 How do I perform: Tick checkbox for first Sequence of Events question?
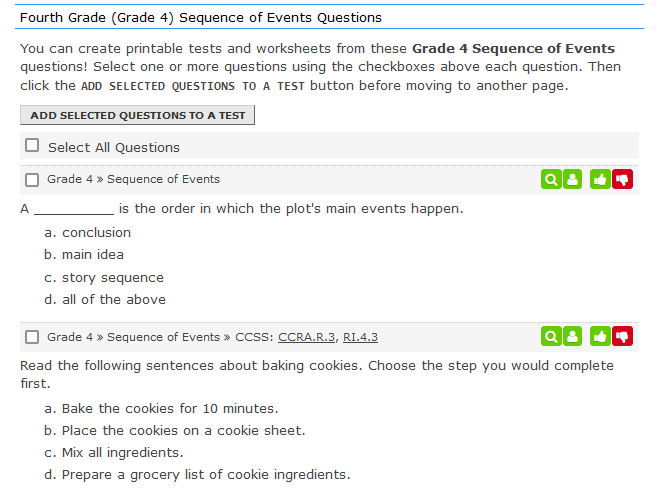[x=32, y=180]
